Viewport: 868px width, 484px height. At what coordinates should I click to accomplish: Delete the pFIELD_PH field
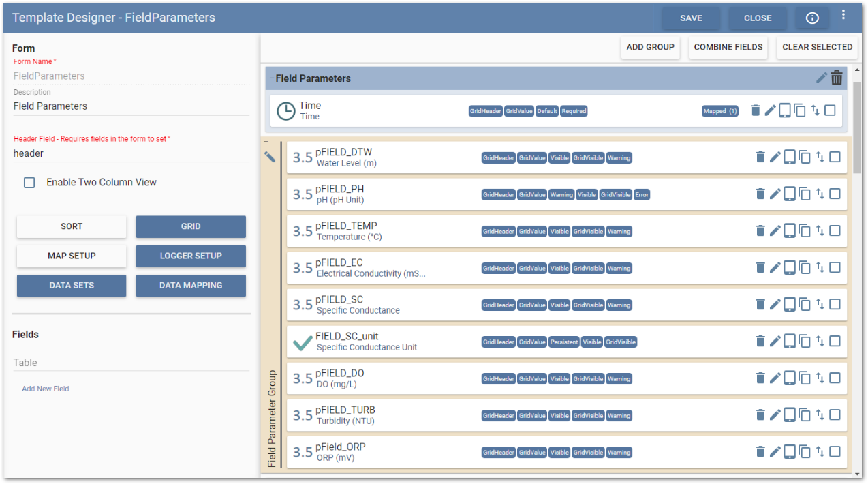760,194
